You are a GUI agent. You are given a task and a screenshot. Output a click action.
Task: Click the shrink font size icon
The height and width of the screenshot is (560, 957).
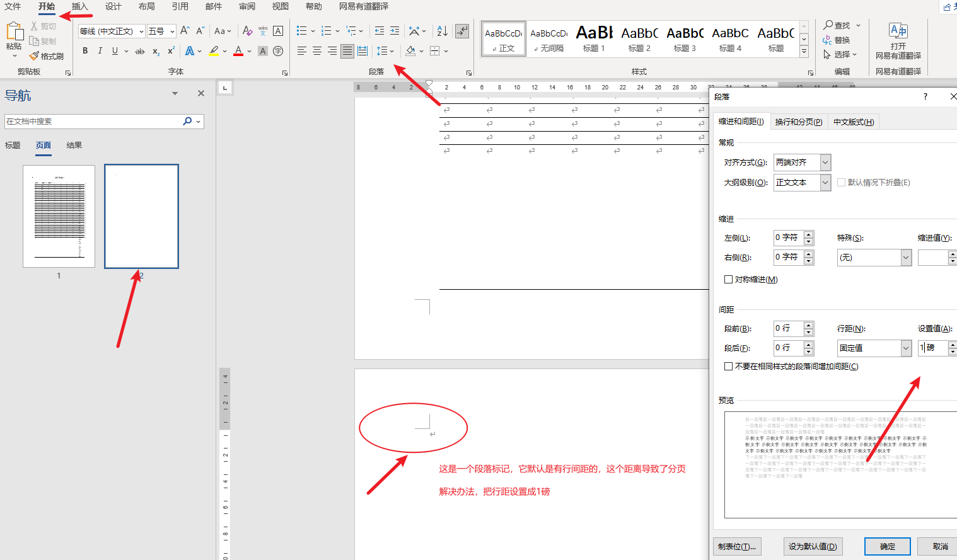200,30
